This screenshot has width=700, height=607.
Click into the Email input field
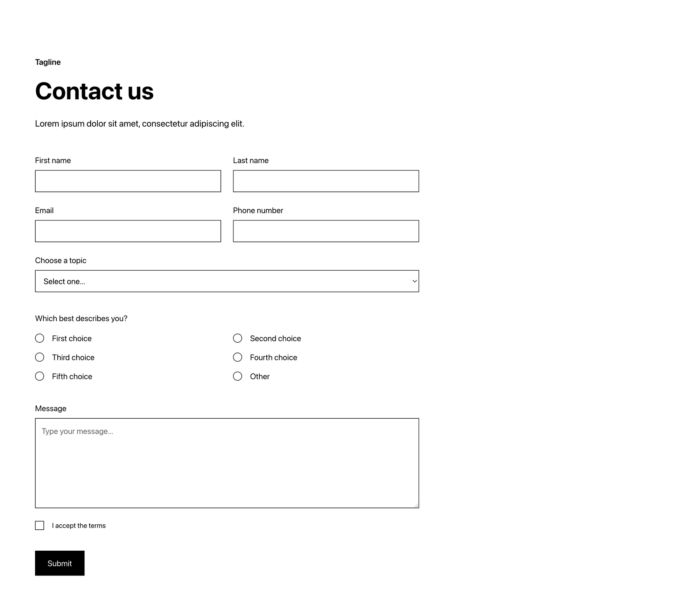(128, 231)
